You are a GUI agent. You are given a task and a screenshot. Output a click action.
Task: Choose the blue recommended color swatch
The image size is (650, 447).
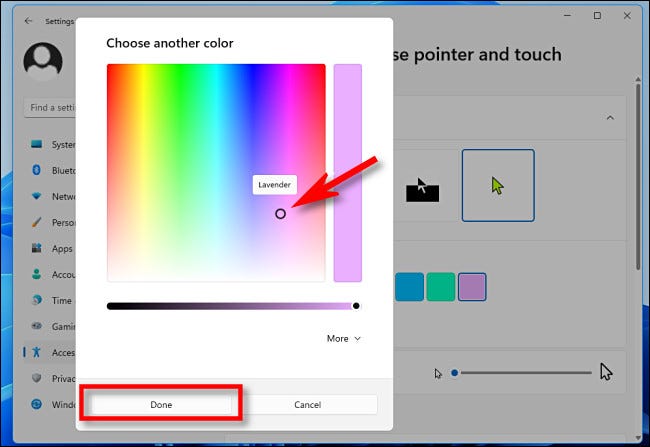pos(409,287)
